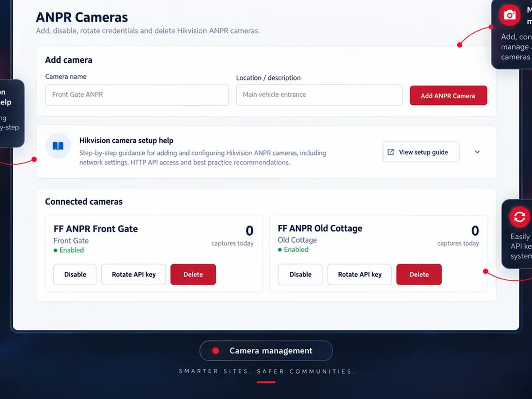Screen dimensions: 532x399
Task: Disable the FF ANPR Front Gate camera
Action: coord(75,274)
